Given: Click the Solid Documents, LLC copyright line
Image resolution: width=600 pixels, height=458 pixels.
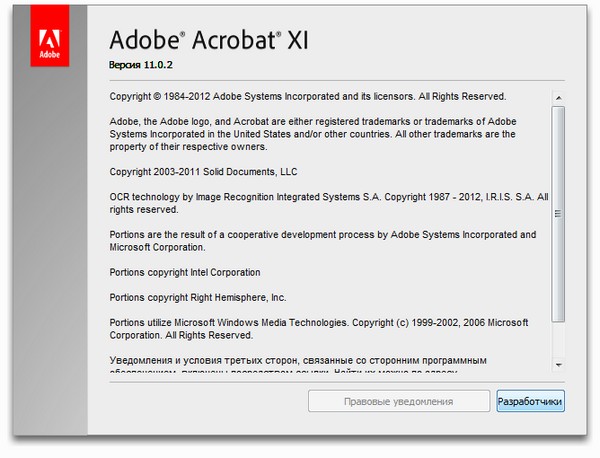Looking at the screenshot, I should (203, 172).
